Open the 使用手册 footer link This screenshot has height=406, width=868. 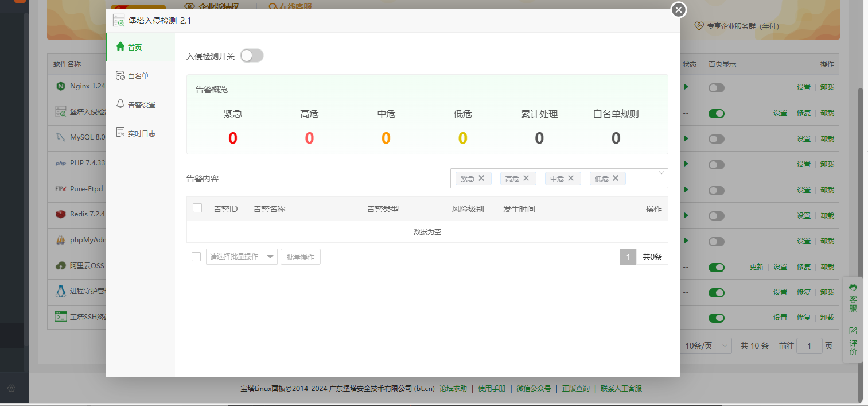pos(492,389)
